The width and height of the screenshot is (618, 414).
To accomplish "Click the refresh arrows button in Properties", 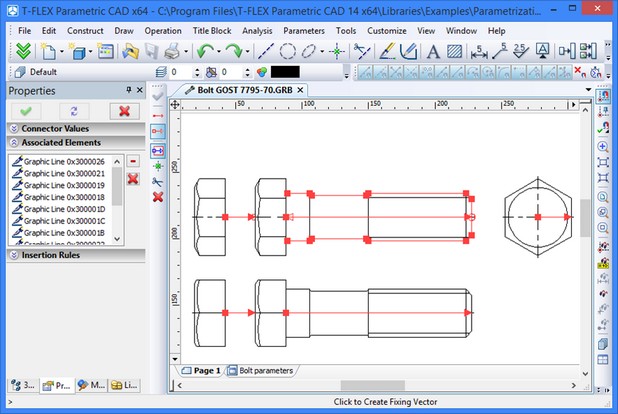I will (74, 111).
